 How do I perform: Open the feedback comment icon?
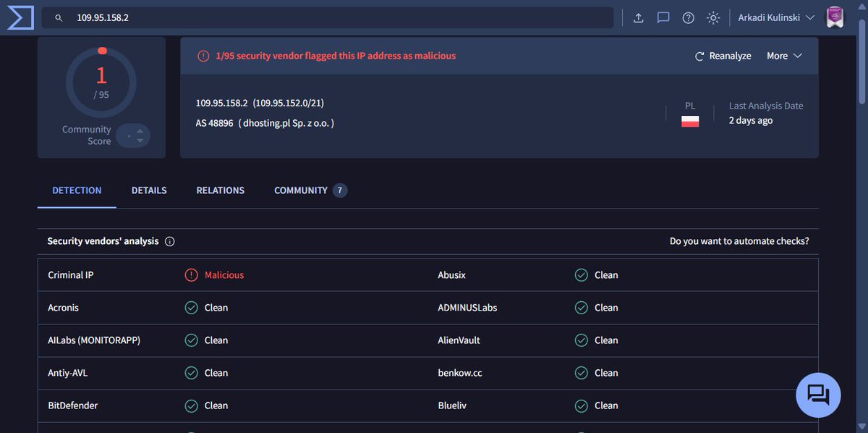[663, 17]
